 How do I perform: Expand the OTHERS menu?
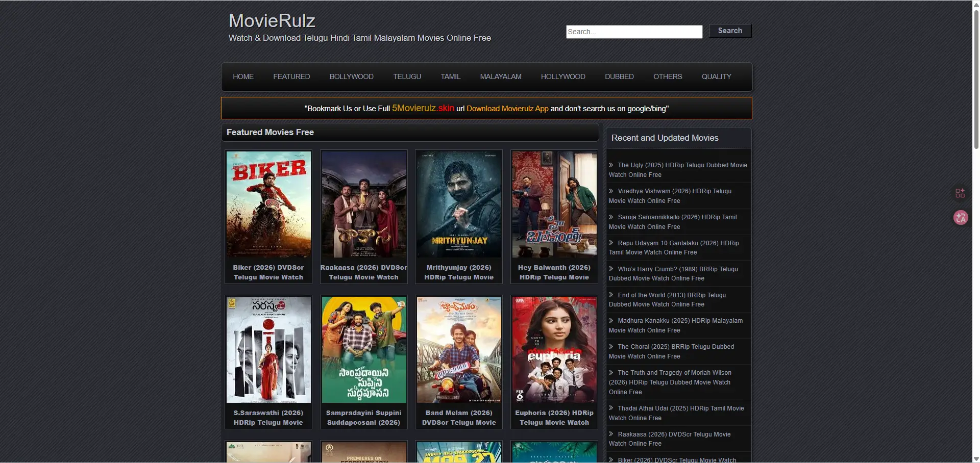click(x=668, y=76)
